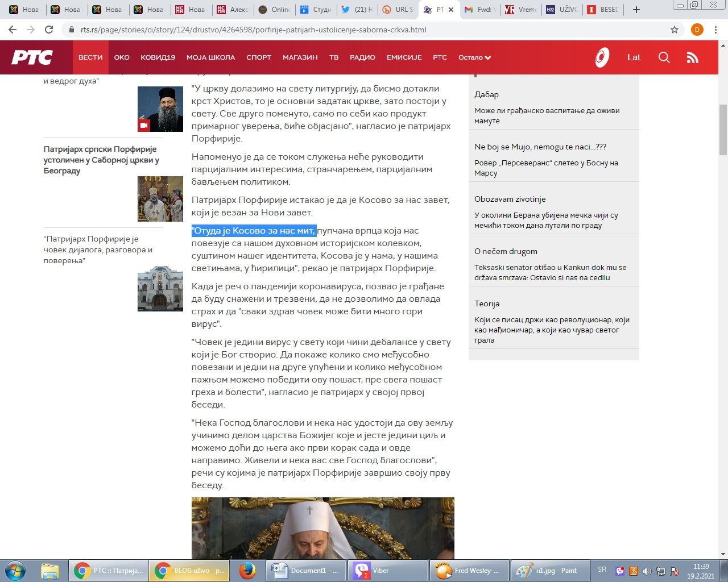Click browser forward arrow

click(x=31, y=30)
